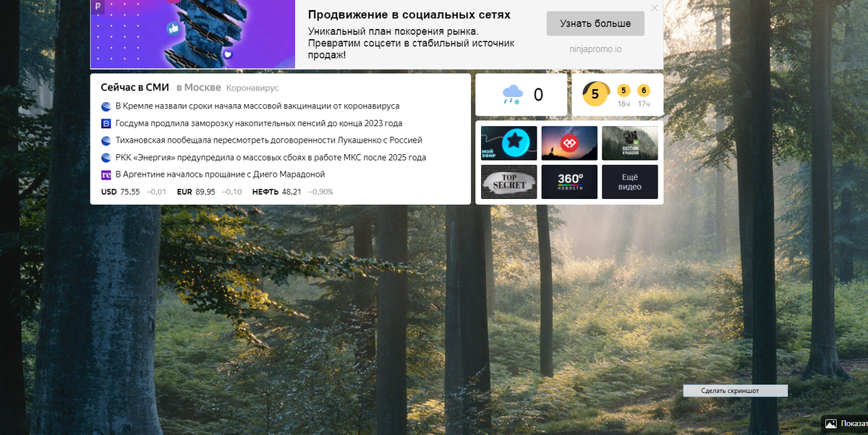Click the red logo on the sunset video

tap(569, 143)
